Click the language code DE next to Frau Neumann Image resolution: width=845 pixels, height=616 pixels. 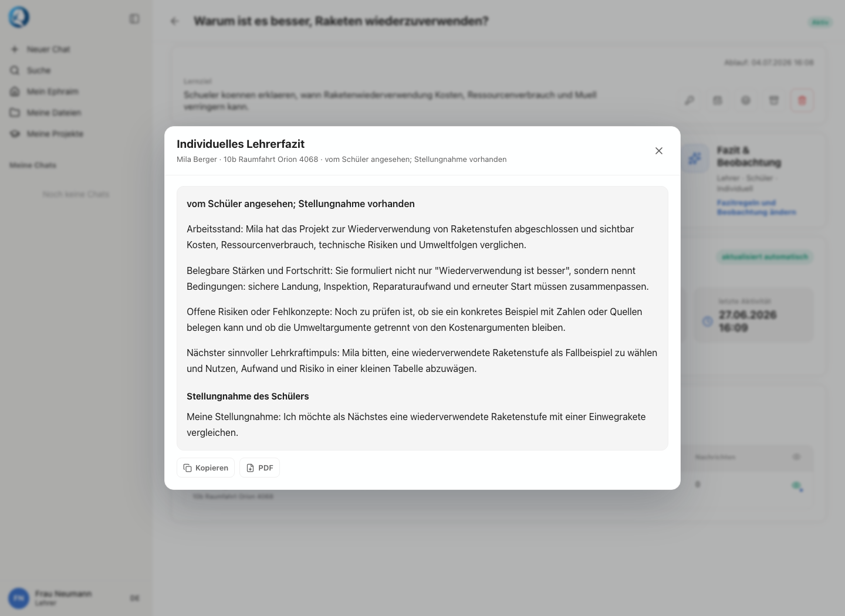(x=134, y=598)
